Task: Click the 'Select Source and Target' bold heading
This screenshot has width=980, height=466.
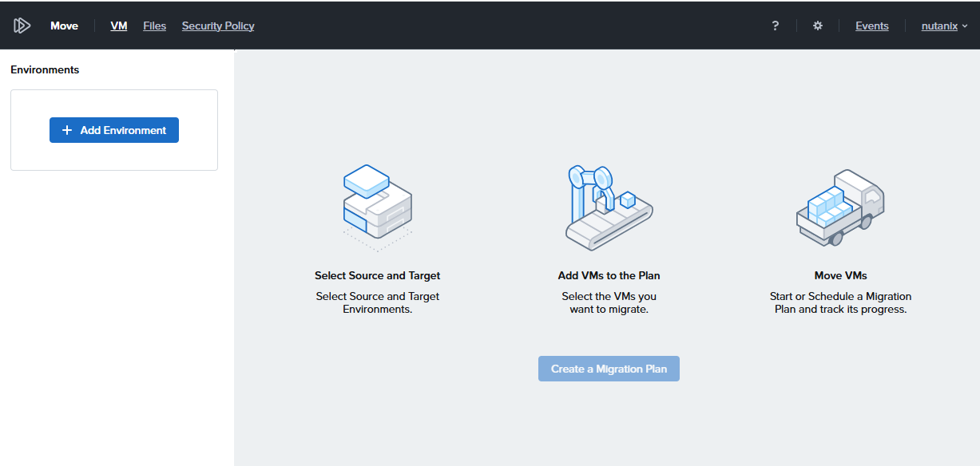Action: click(x=377, y=275)
